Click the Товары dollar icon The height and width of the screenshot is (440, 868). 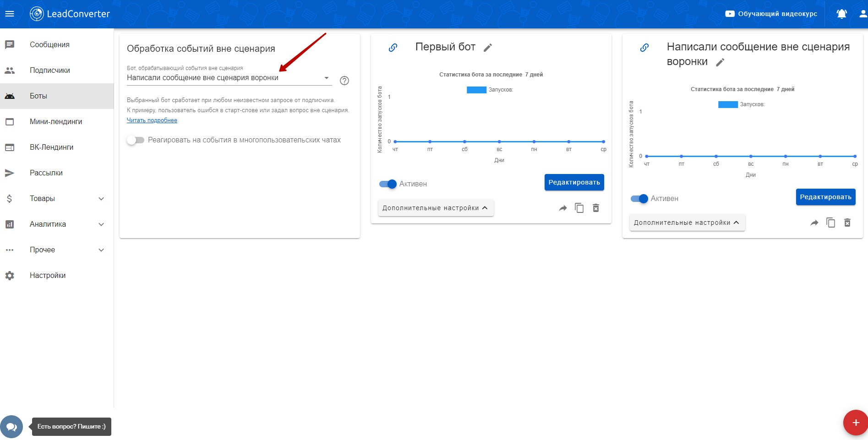[10, 199]
